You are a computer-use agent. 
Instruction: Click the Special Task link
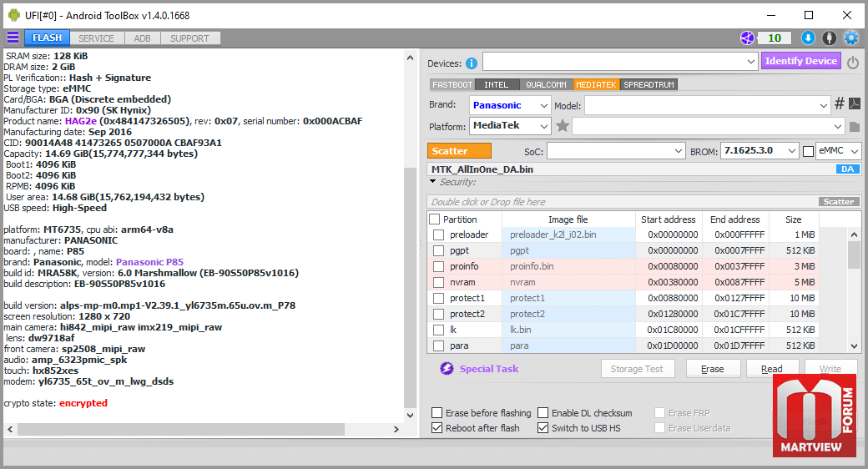(x=489, y=369)
